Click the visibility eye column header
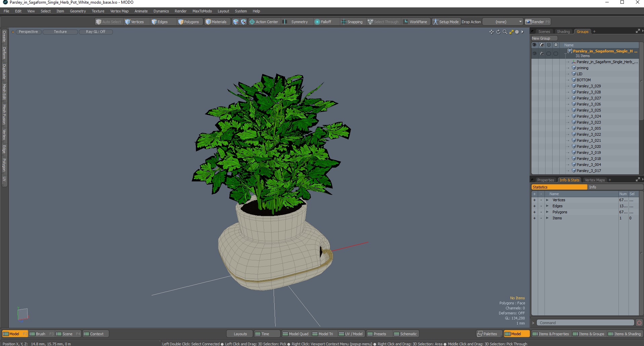This screenshot has width=644, height=346. [534, 45]
